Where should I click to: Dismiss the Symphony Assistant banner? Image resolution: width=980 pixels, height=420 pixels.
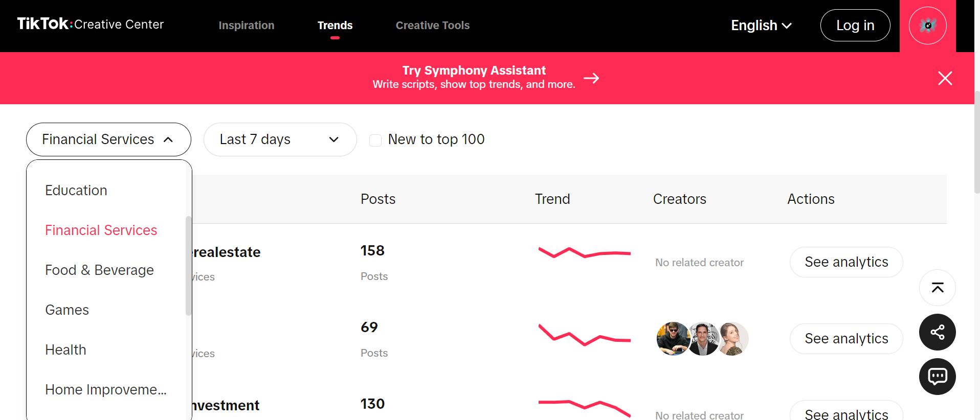pos(945,78)
